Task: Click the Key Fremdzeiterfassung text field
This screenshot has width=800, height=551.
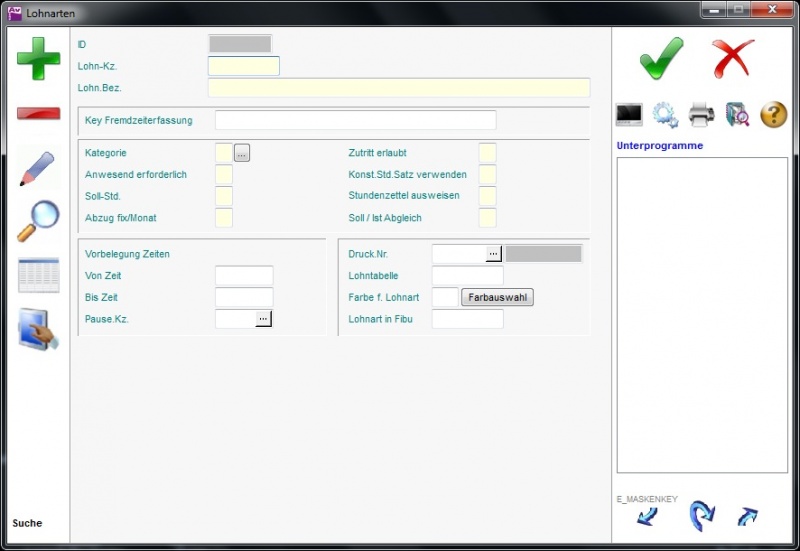Action: pos(355,121)
